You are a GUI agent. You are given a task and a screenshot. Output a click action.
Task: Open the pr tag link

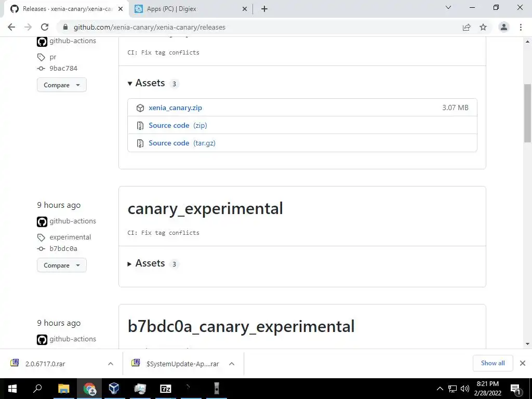pyautogui.click(x=53, y=57)
